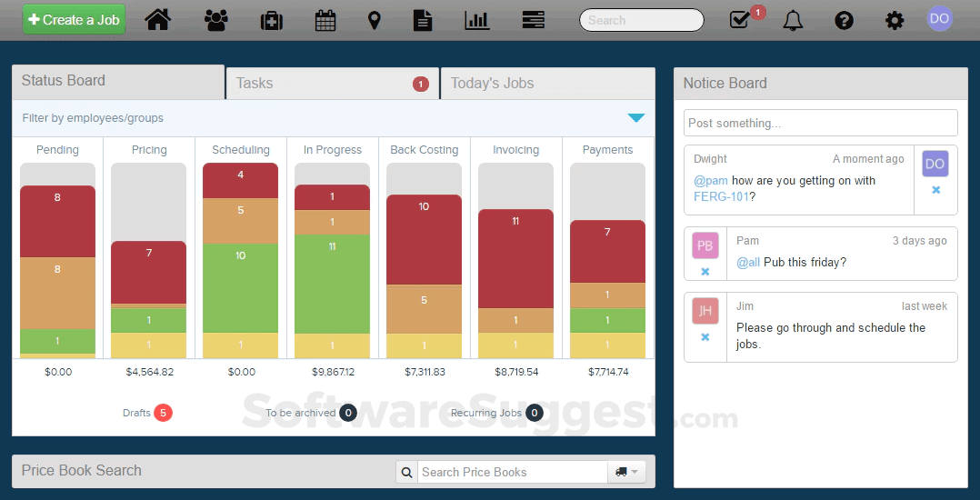Expand the employees/groups filter arrow
The width and height of the screenshot is (980, 500).
pyautogui.click(x=636, y=118)
